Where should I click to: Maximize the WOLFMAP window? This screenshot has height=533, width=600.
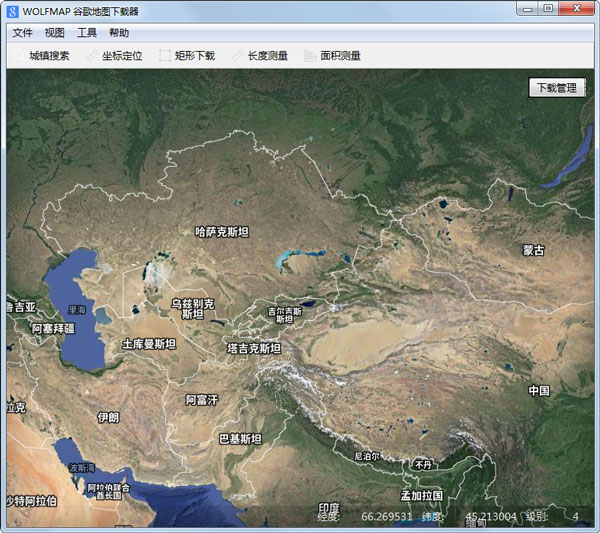pos(548,8)
